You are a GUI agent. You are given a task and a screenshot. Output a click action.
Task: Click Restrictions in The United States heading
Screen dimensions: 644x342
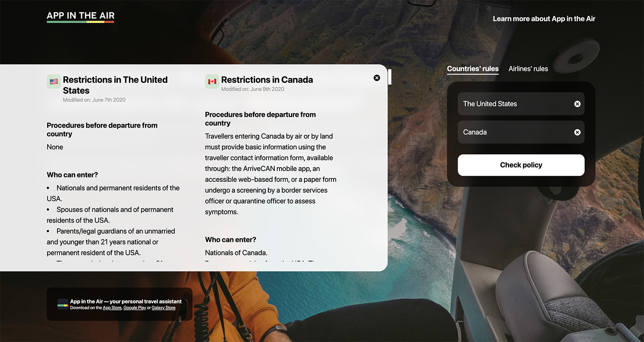click(115, 85)
